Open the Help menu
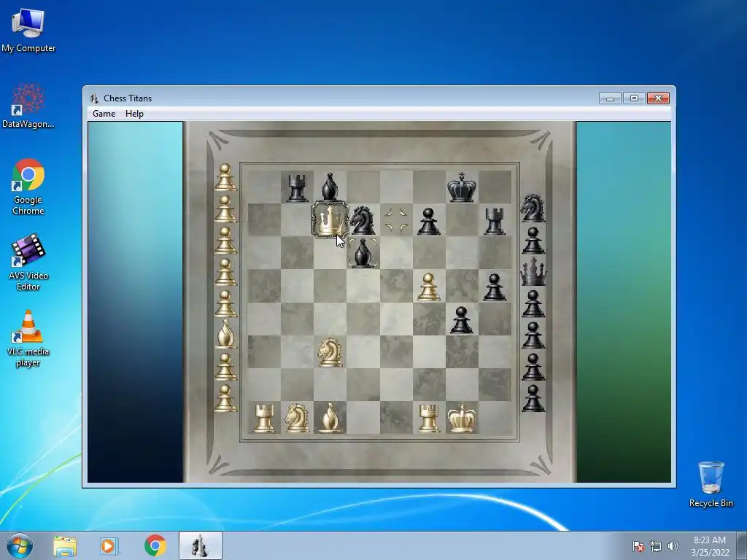The height and width of the screenshot is (560, 747). point(134,114)
